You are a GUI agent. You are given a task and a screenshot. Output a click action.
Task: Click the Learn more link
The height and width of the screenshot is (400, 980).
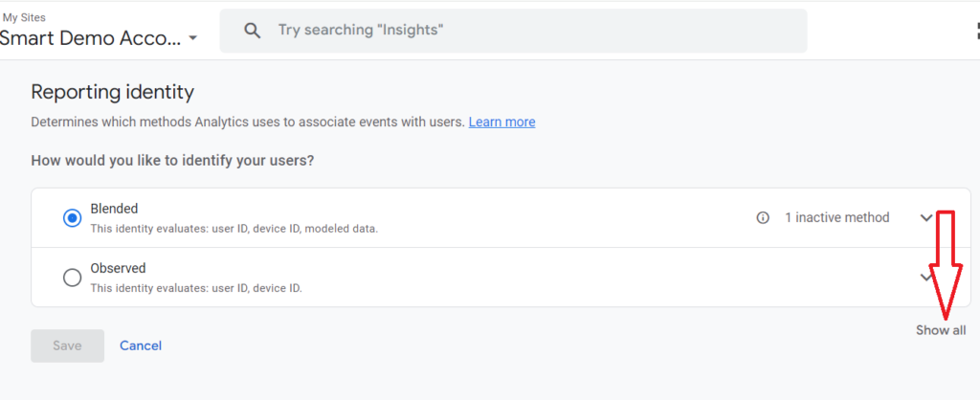click(501, 122)
